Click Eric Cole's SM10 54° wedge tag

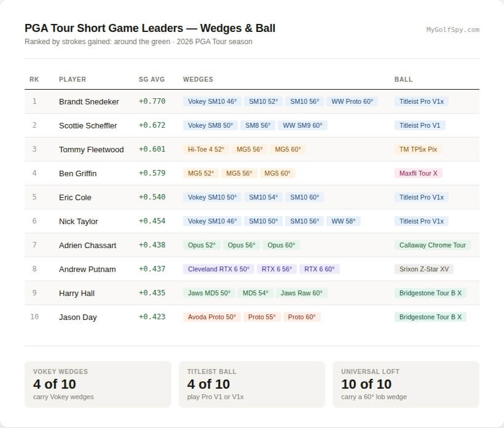(263, 197)
